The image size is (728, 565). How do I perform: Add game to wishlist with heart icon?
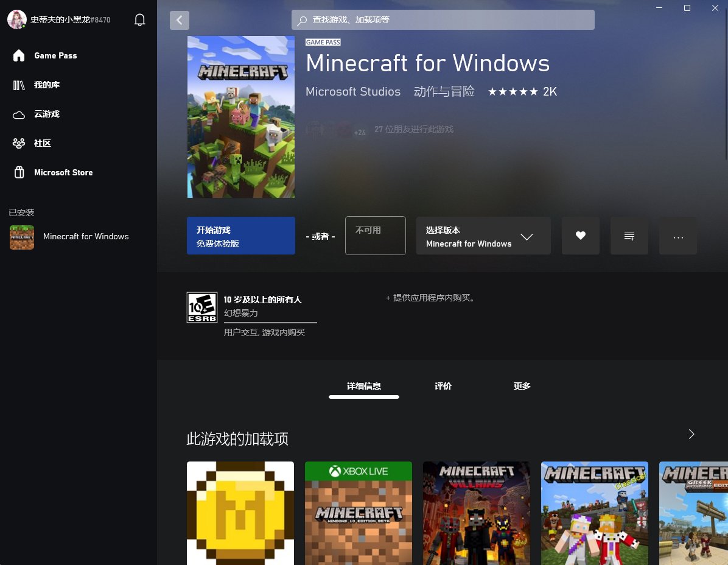(x=580, y=236)
